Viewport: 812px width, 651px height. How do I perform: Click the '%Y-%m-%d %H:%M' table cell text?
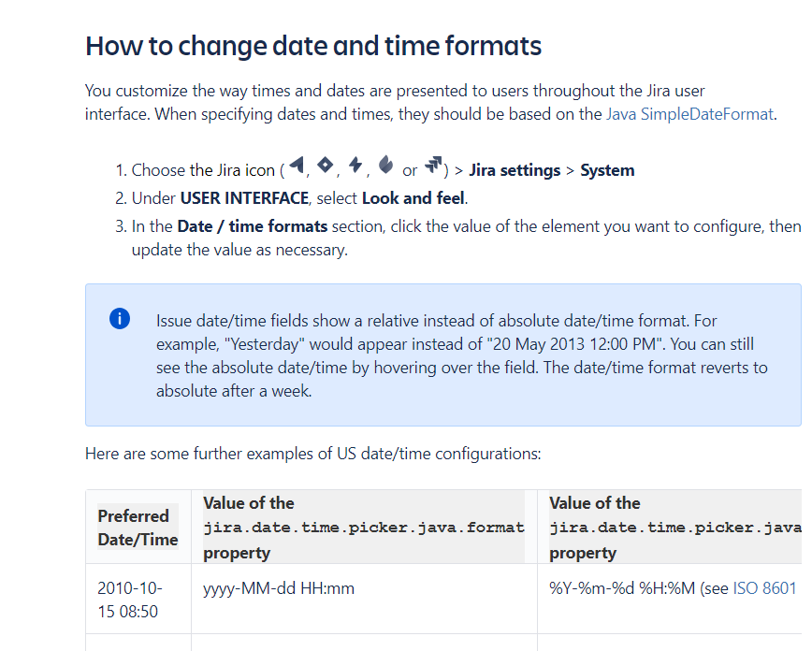pos(622,588)
